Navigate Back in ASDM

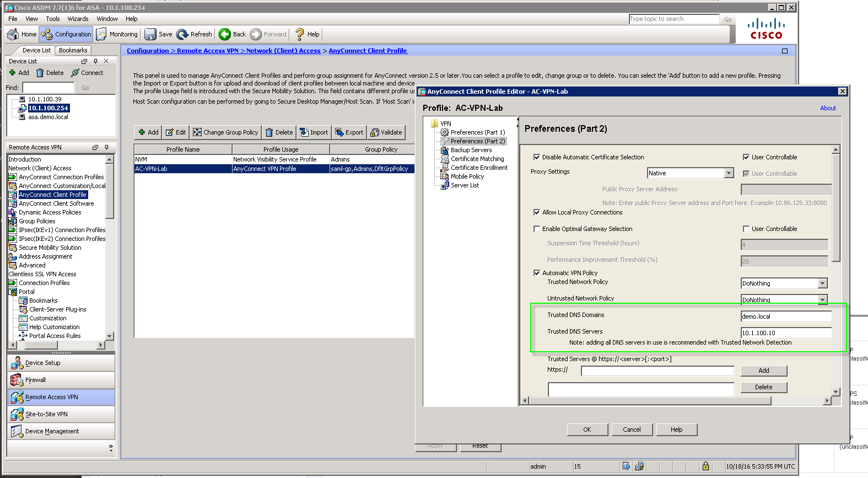pyautogui.click(x=232, y=34)
